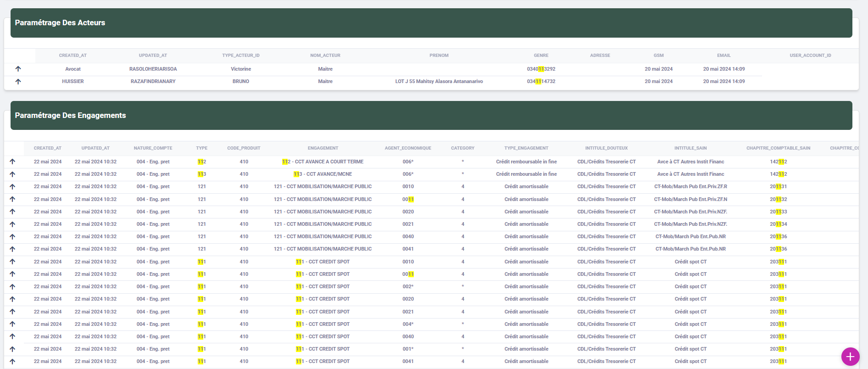Open row arrow for 113 - CCT AVANCE/MCNE
This screenshot has height=369, width=868.
click(x=12, y=174)
